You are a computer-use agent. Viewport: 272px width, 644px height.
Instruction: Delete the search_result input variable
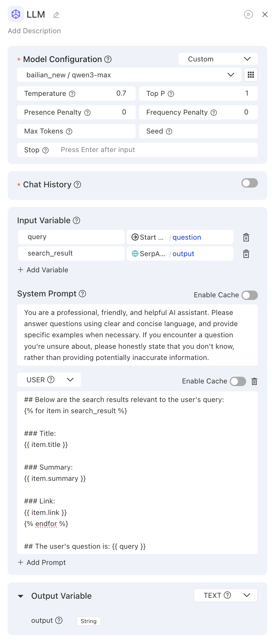(246, 254)
